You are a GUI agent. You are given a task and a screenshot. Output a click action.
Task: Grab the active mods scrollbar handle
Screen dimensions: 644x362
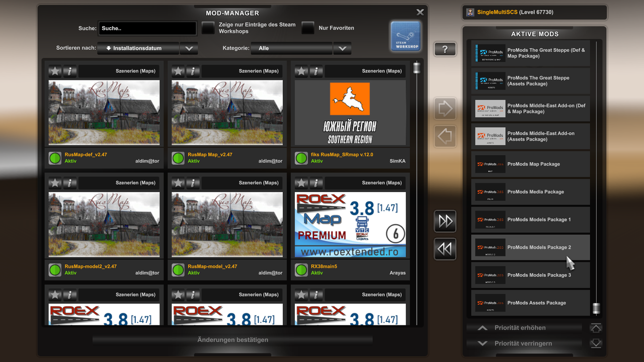(596, 308)
